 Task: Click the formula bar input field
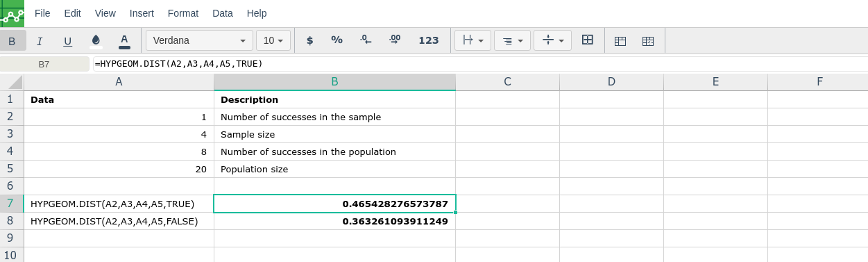tap(479, 64)
